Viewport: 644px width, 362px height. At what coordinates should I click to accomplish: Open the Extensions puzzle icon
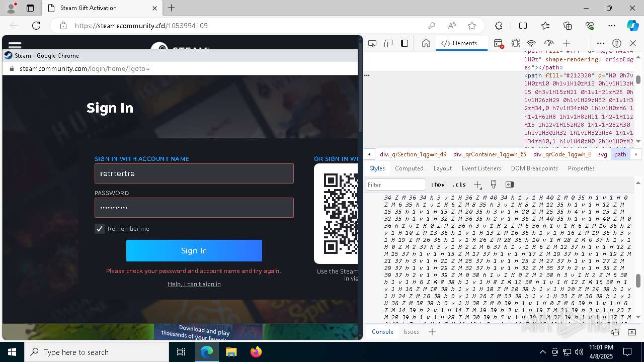[x=499, y=26]
